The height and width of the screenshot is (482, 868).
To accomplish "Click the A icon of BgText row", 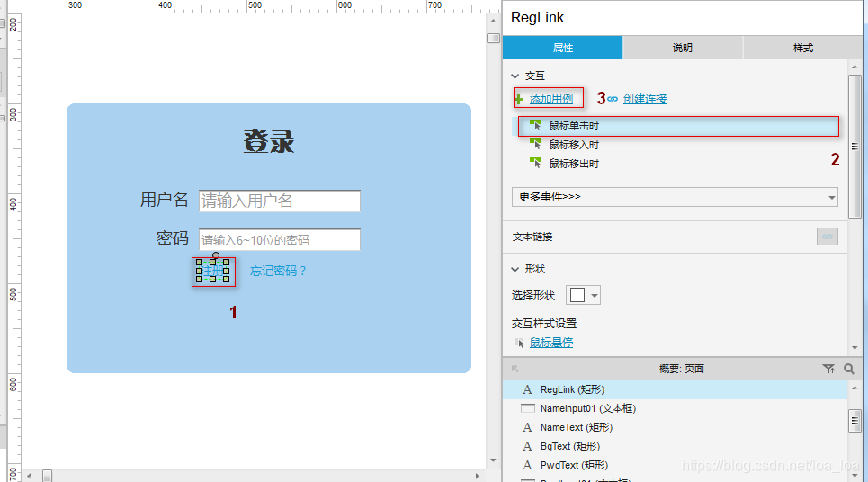I will [527, 446].
